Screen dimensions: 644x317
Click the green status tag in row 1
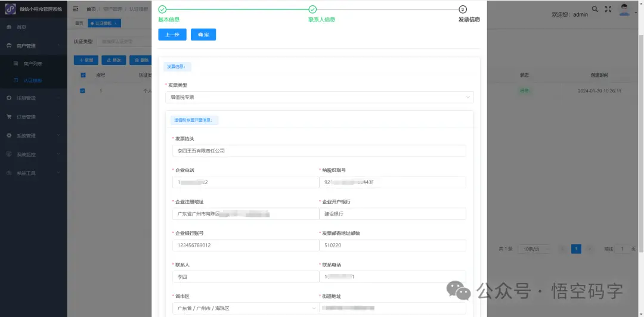tap(524, 91)
